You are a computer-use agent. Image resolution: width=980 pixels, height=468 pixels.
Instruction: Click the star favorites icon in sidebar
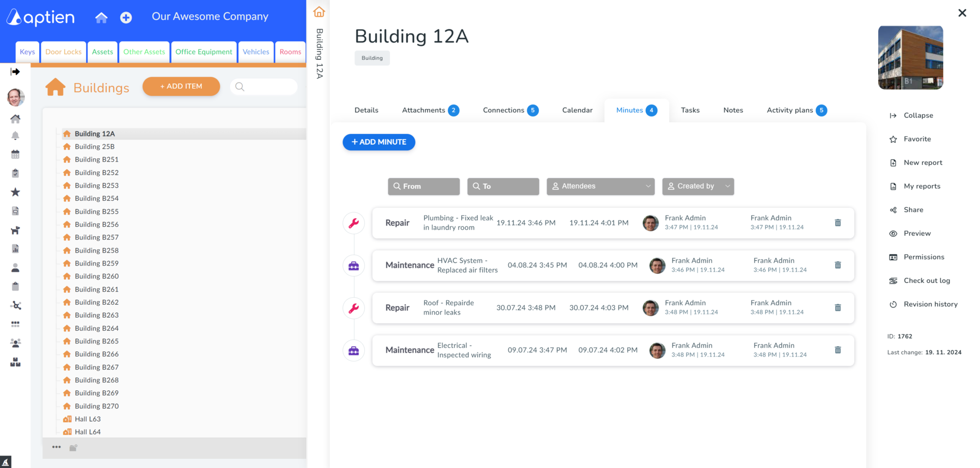(x=15, y=192)
